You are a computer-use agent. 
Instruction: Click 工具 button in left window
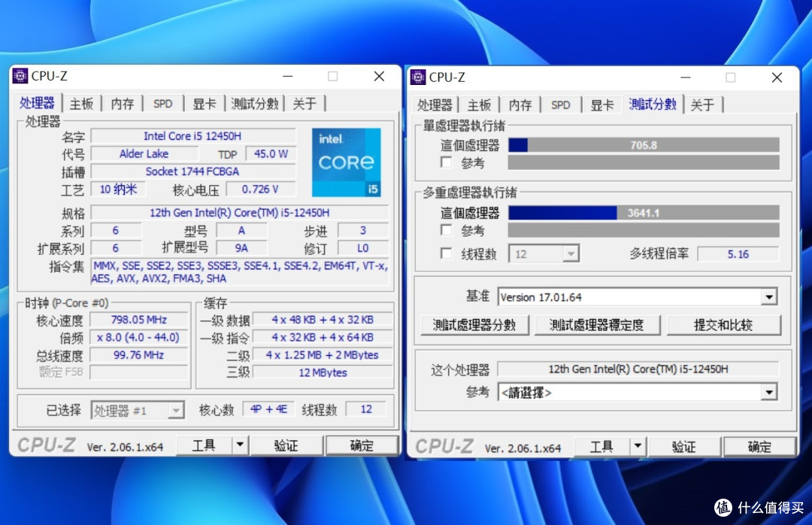(204, 445)
